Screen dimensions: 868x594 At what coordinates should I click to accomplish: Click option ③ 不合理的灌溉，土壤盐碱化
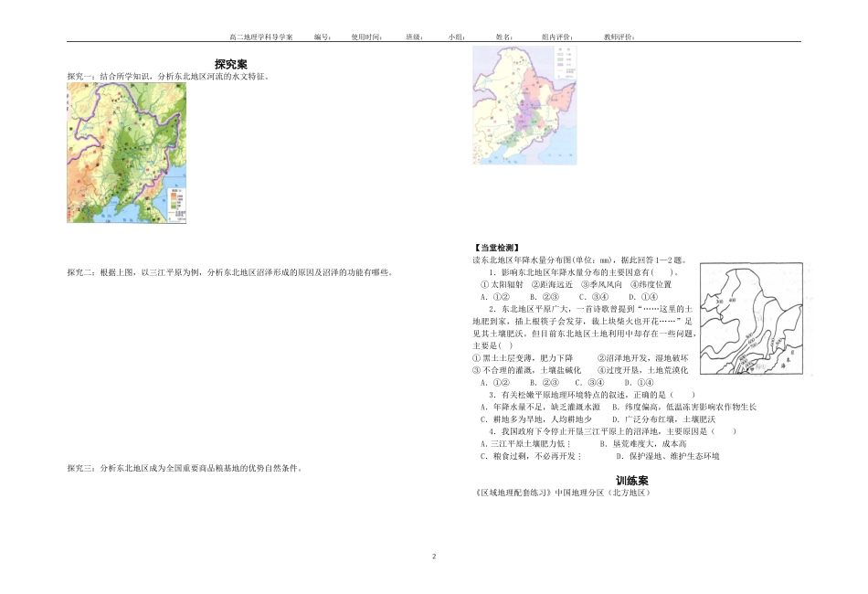click(527, 370)
